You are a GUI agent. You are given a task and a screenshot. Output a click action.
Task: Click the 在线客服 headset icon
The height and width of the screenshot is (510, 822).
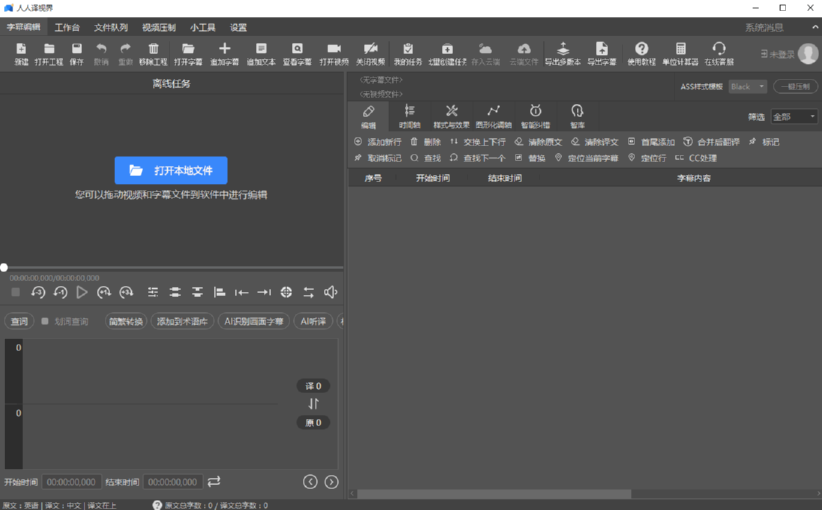coord(718,49)
